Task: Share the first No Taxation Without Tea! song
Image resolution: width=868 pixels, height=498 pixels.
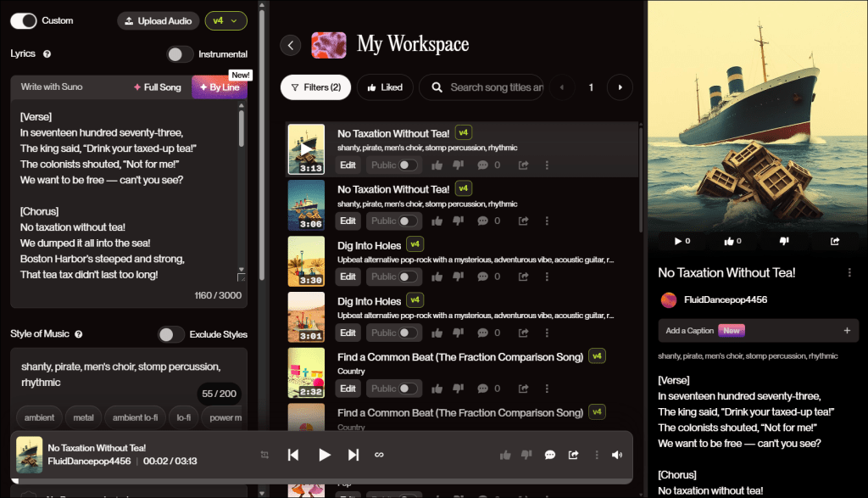Action: click(x=524, y=165)
